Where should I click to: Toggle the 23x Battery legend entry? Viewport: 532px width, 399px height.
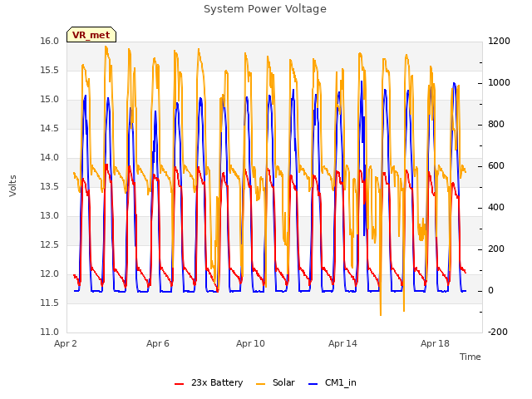209,382
